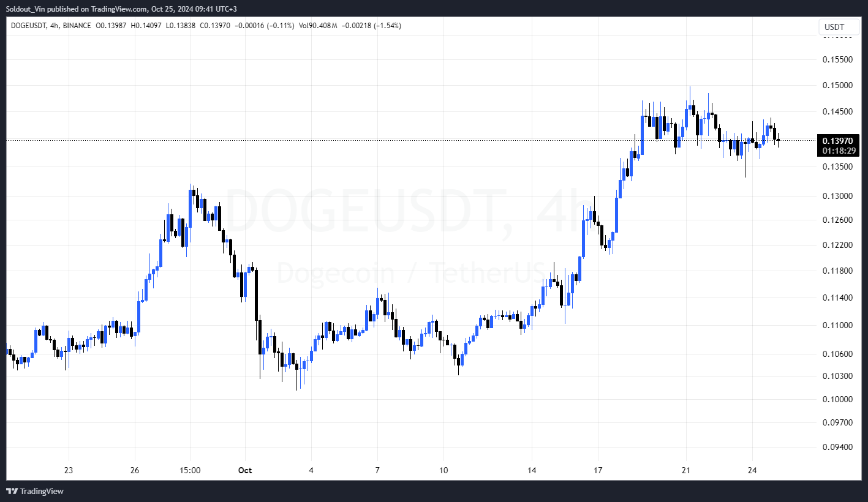
Task: Select the Oct label on time axis
Action: (x=245, y=470)
